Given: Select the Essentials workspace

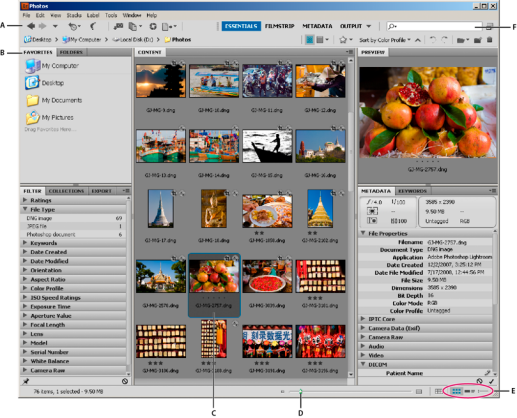Looking at the screenshot, I should pos(241,26).
